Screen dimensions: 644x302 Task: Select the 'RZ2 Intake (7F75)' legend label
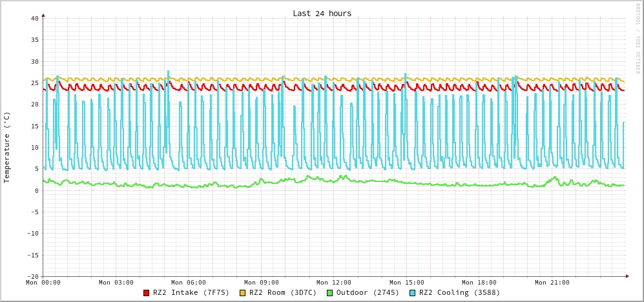coord(191,293)
